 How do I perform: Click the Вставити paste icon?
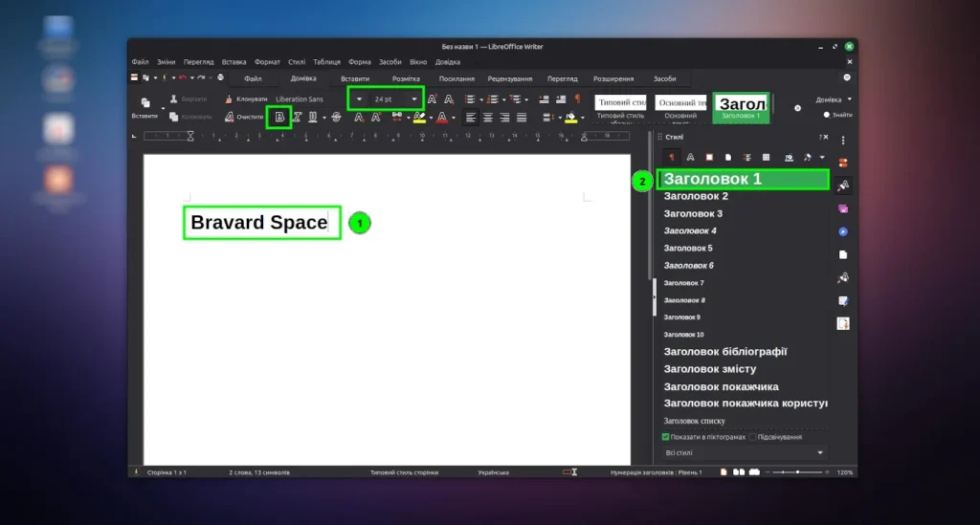click(145, 103)
